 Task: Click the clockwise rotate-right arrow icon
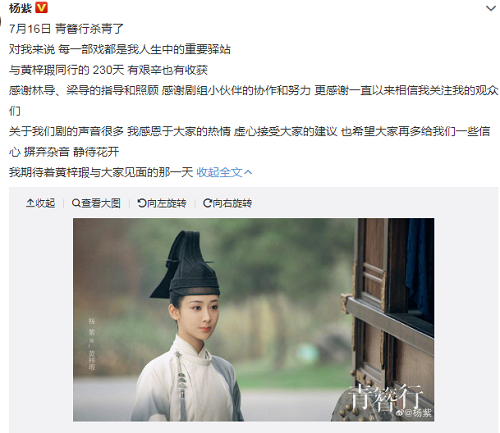[x=207, y=203]
